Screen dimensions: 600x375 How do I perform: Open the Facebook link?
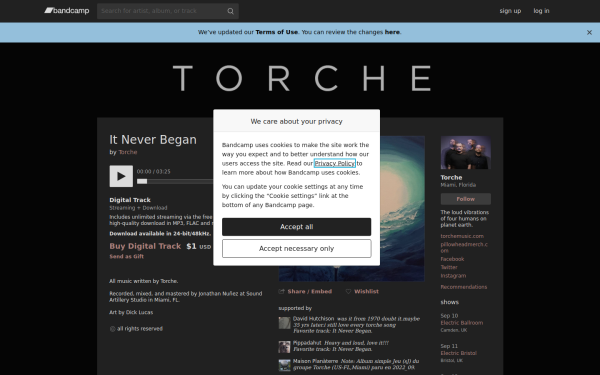pos(452,259)
